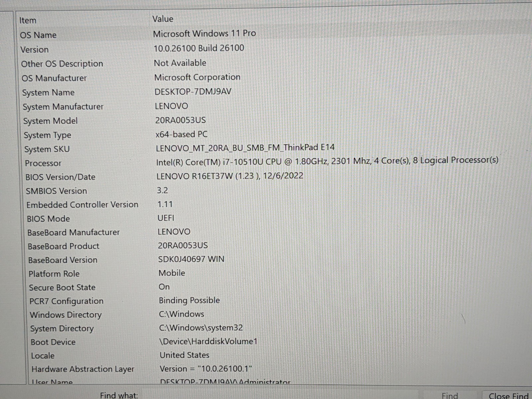Click System Model value 20RA0053US

[x=181, y=120]
